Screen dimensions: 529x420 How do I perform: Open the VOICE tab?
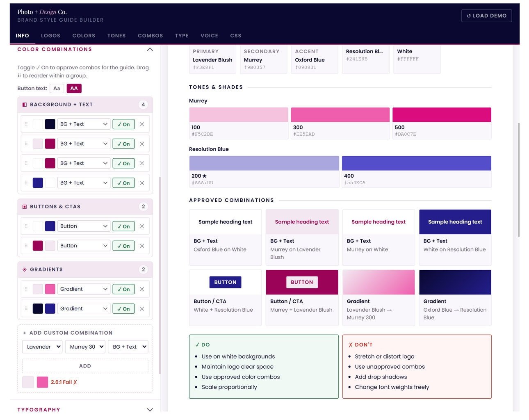(x=209, y=36)
